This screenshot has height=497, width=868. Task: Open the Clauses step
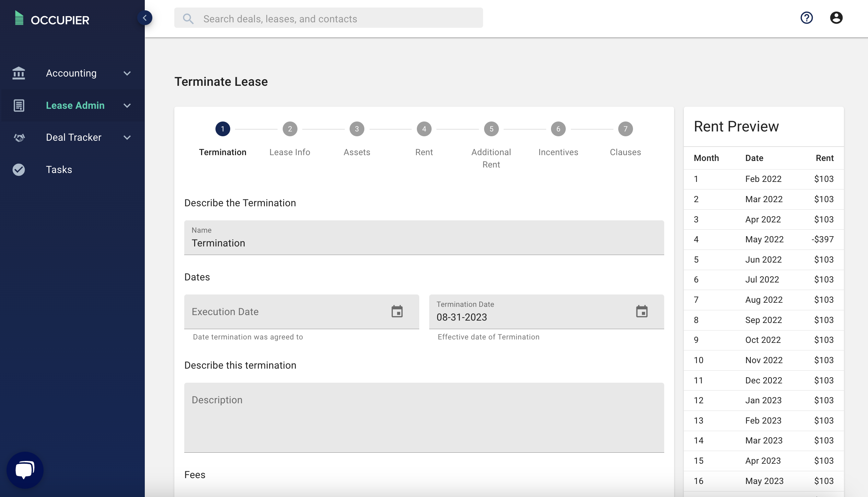coord(625,129)
